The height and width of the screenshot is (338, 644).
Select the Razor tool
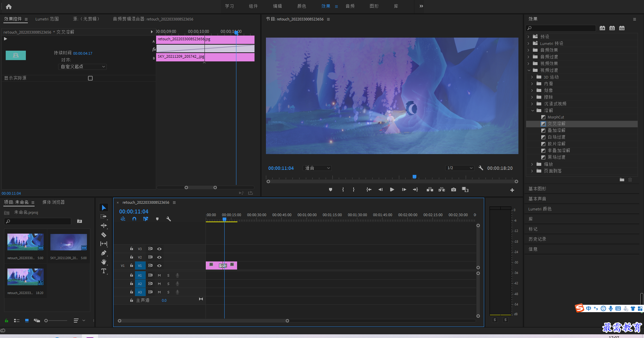(x=104, y=235)
